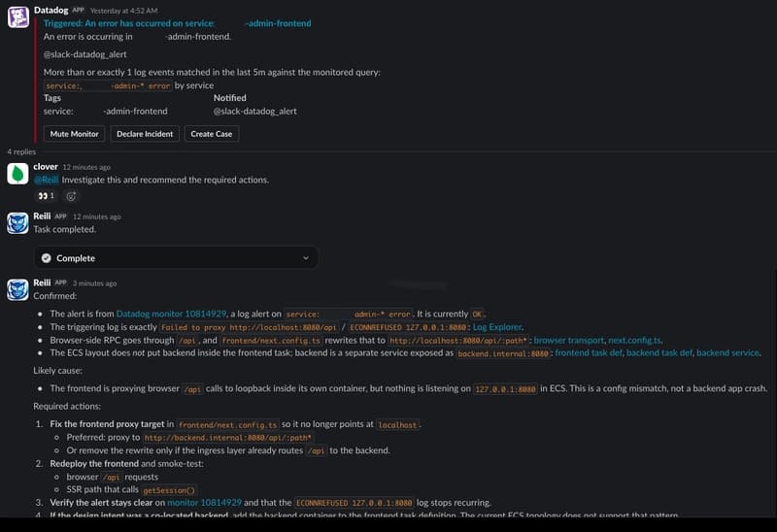Open the Triggered error alert title link

click(178, 23)
